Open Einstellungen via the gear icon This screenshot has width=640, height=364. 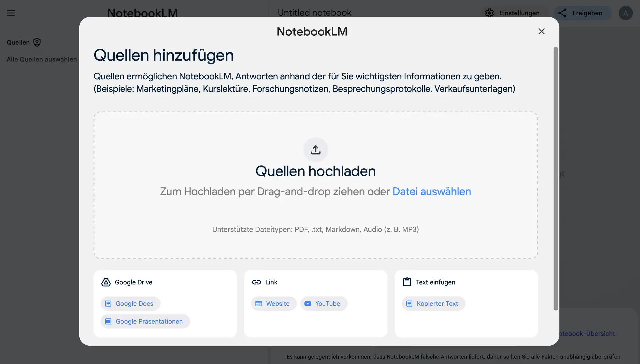[x=489, y=13]
